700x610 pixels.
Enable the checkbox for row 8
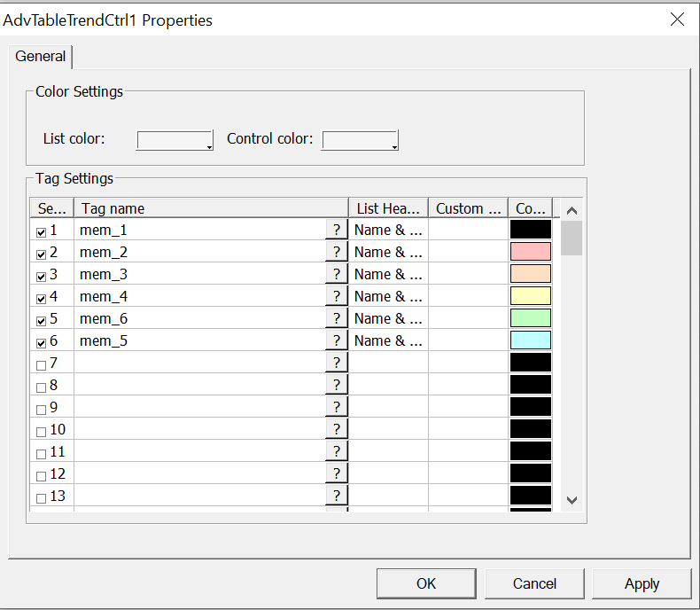41,387
